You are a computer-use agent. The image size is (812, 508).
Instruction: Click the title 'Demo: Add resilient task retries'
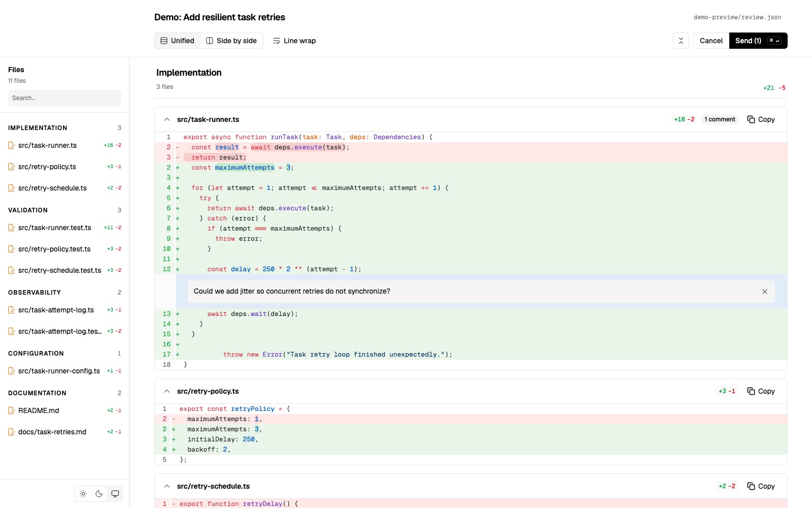220,17
